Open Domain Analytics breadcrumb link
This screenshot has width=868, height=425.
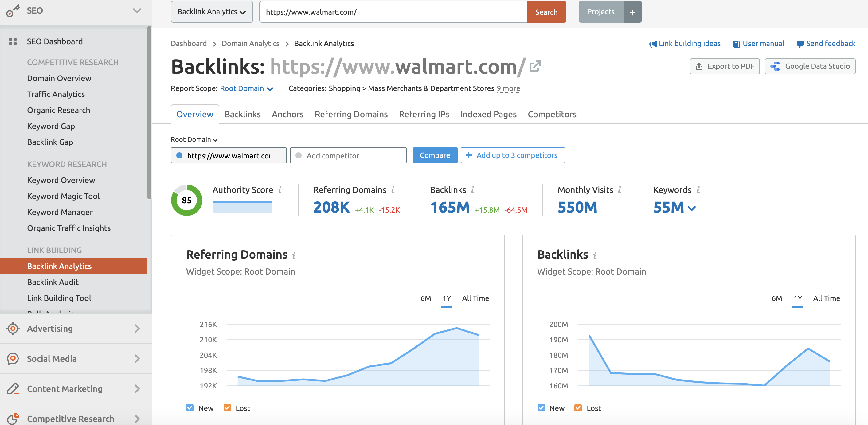pyautogui.click(x=250, y=44)
